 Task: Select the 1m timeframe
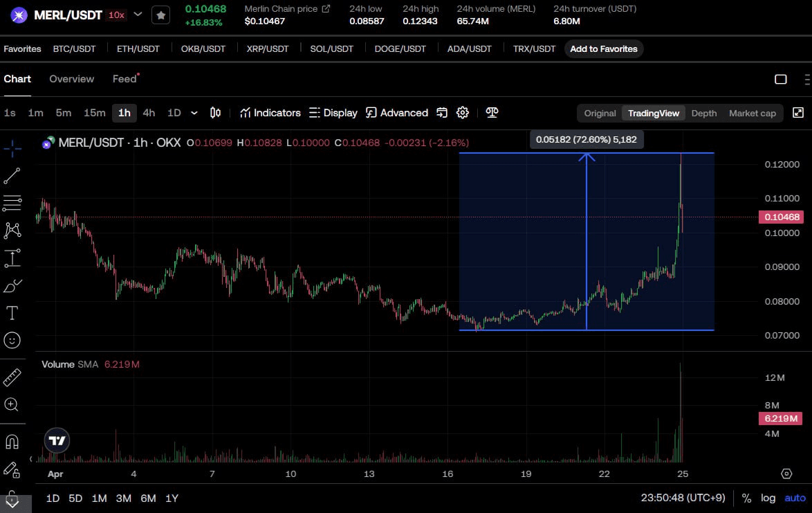(x=36, y=113)
